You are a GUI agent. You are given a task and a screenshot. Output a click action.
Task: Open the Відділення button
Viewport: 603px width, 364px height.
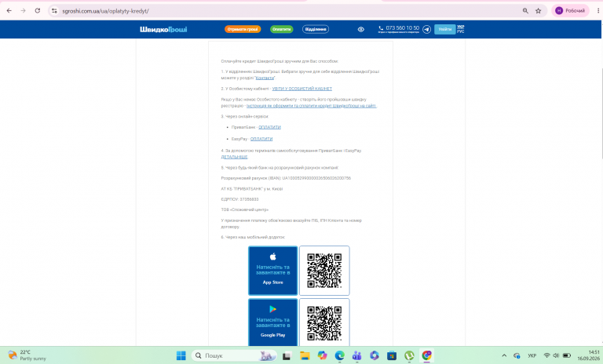coord(316,29)
